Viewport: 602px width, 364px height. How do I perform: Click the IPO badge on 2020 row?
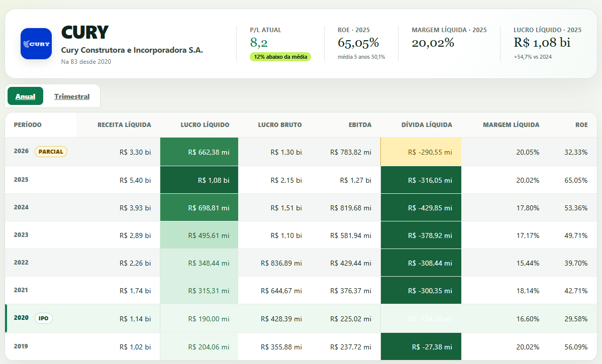[43, 318]
